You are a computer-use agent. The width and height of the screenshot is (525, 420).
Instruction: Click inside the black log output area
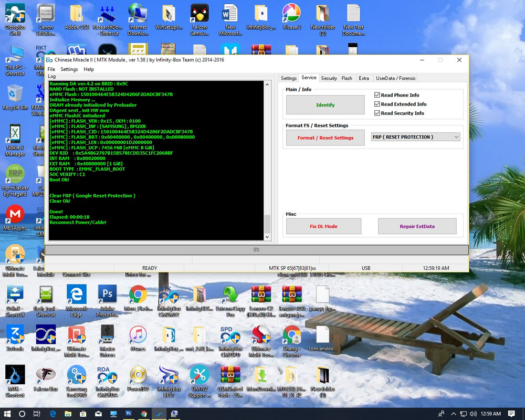156,161
